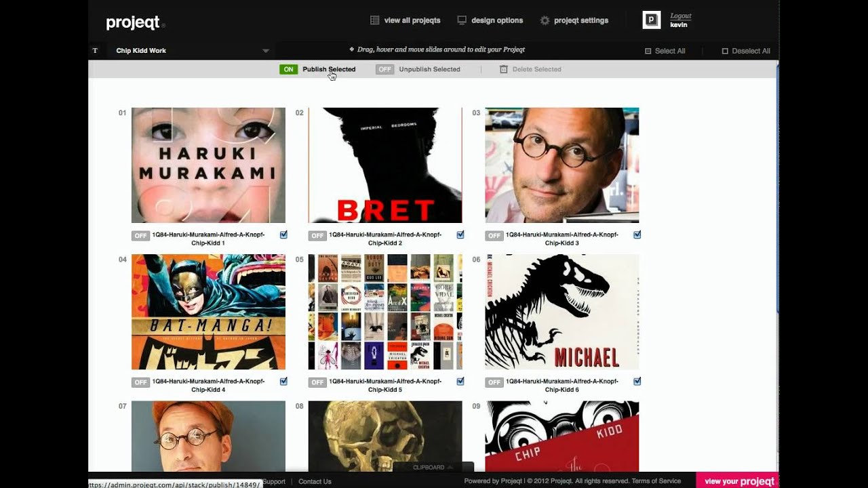Click the Logout link
The image size is (868, 488).
(x=681, y=16)
